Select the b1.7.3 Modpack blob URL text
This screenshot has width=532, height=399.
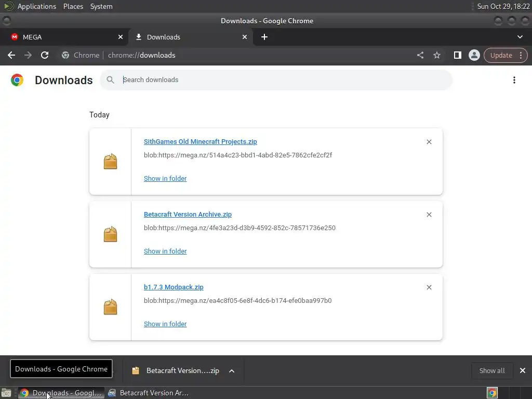pos(237,301)
